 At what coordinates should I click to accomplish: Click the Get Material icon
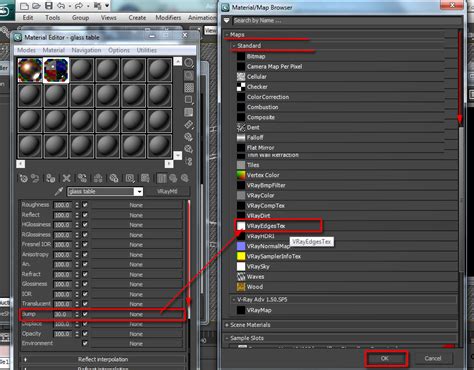[x=24, y=178]
